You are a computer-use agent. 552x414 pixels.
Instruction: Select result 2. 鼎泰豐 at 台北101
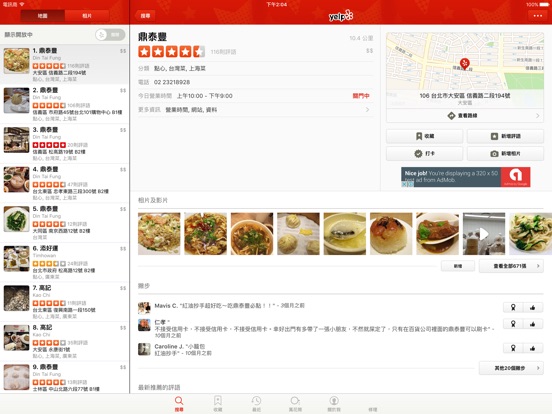tap(64, 104)
